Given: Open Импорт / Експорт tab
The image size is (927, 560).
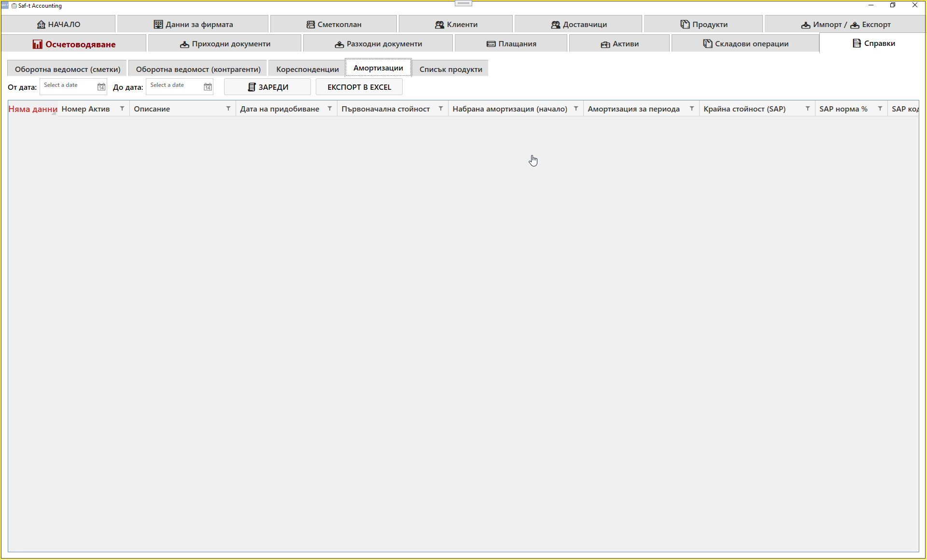Looking at the screenshot, I should pyautogui.click(x=845, y=24).
